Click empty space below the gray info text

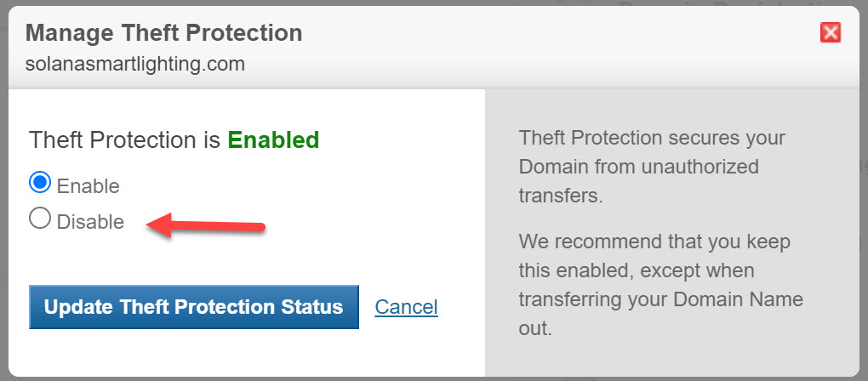670,358
